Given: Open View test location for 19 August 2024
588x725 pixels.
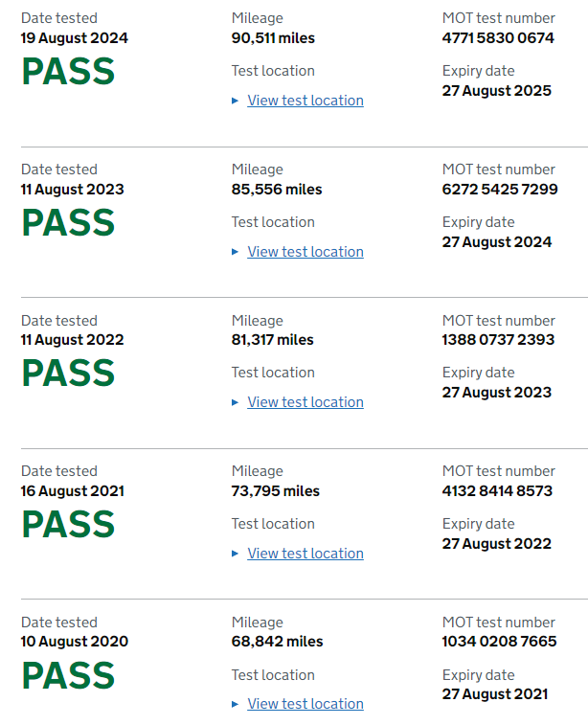Looking at the screenshot, I should pyautogui.click(x=305, y=101).
